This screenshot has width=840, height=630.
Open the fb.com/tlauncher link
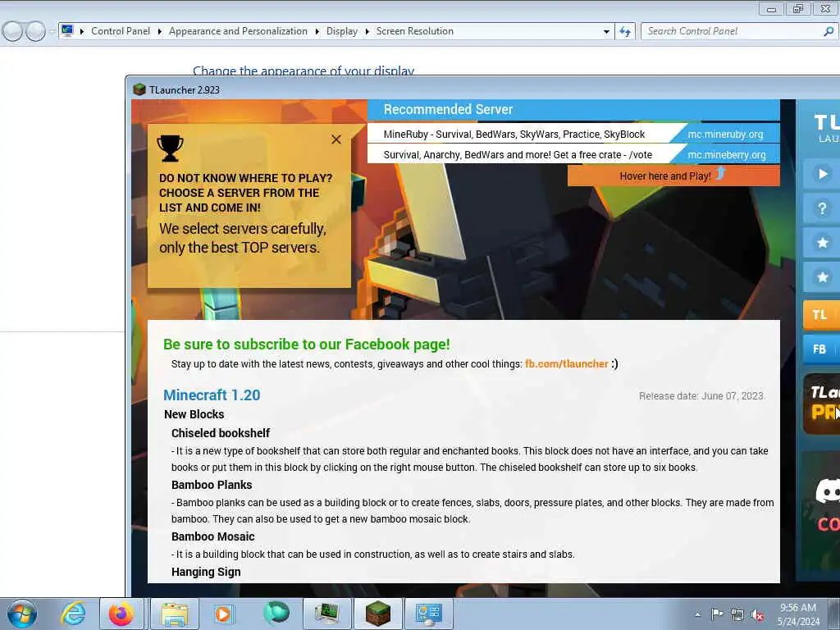[566, 363]
